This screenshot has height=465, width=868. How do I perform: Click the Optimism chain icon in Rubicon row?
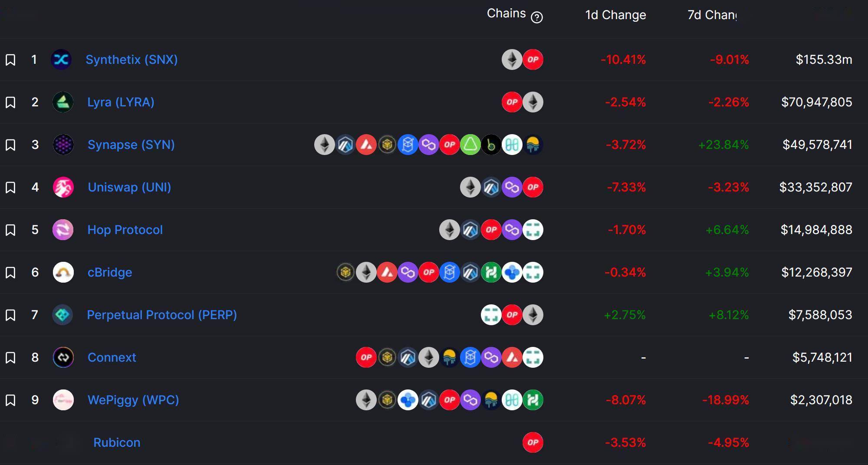(533, 442)
